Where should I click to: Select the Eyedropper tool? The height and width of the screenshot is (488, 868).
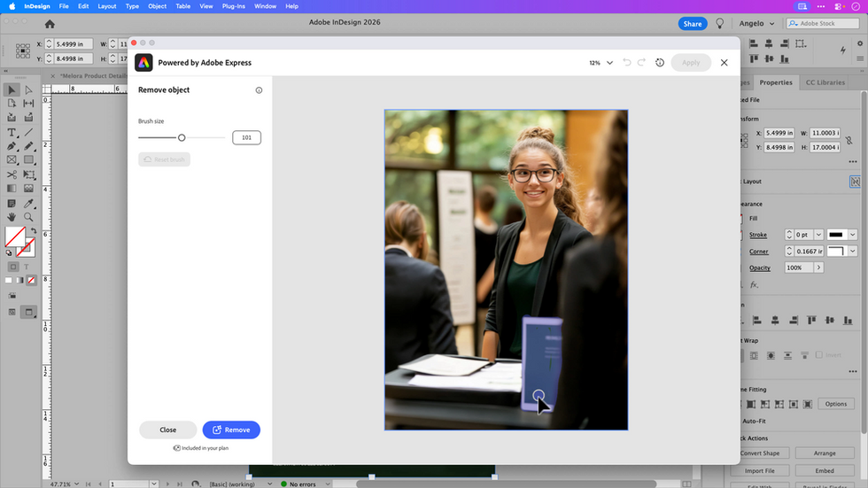28,204
